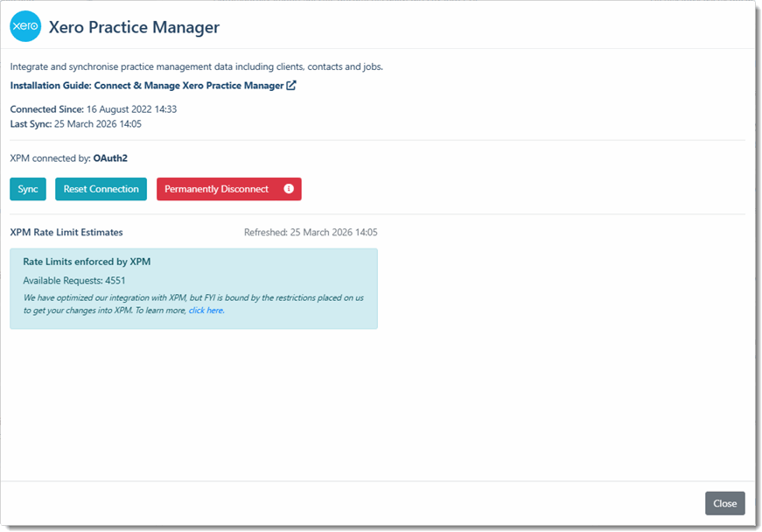Select the Refreshed timestamp text
The image size is (762, 532).
311,232
